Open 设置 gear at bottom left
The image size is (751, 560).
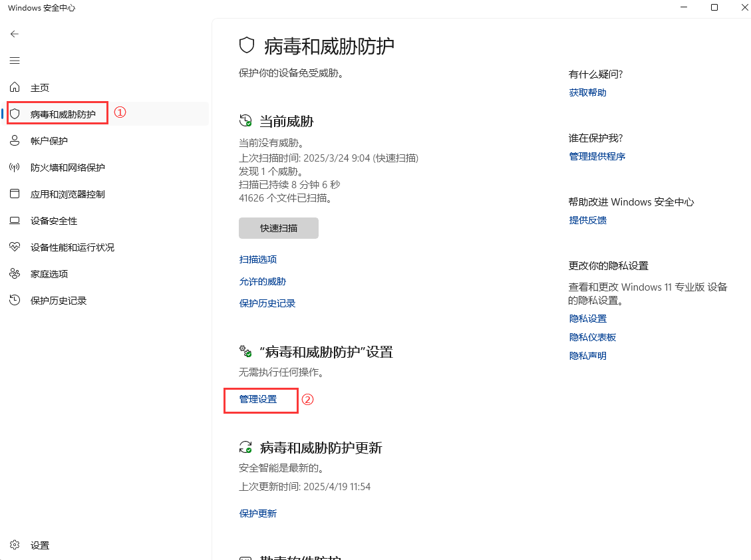[x=15, y=545]
